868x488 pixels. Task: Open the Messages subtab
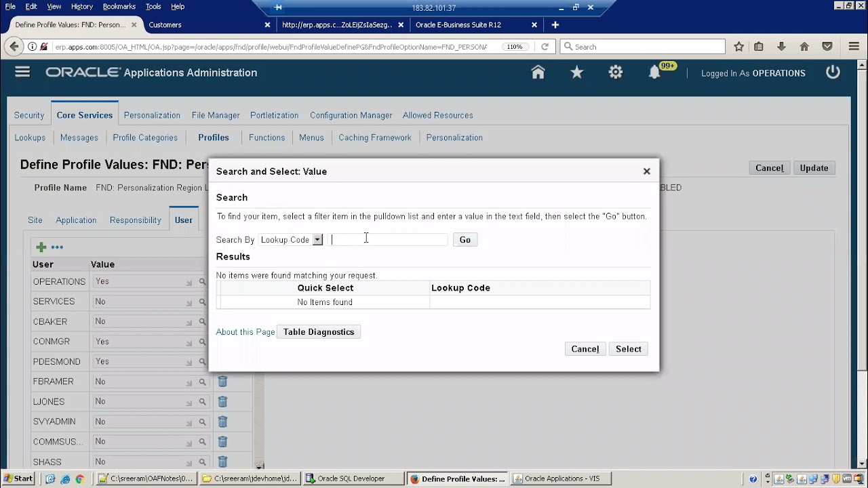pos(79,138)
